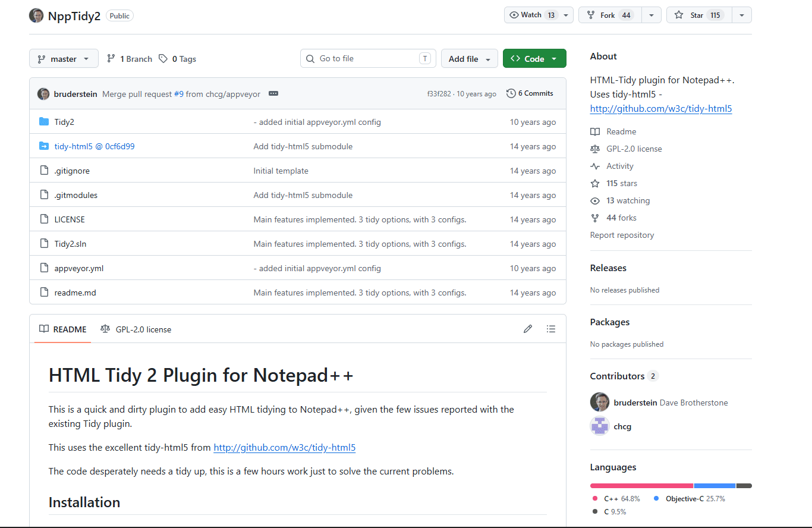The height and width of the screenshot is (528, 812).
Task: Open the green Code dropdown
Action: click(x=534, y=59)
